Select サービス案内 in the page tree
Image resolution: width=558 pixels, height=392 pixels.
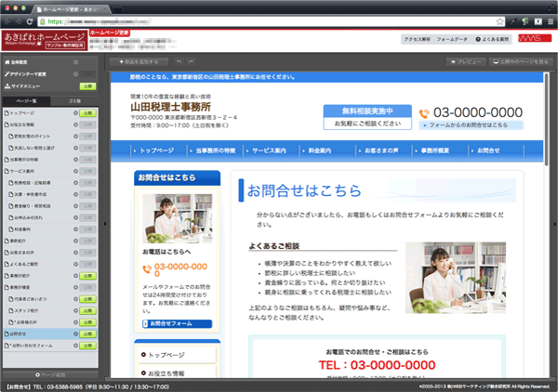point(24,173)
